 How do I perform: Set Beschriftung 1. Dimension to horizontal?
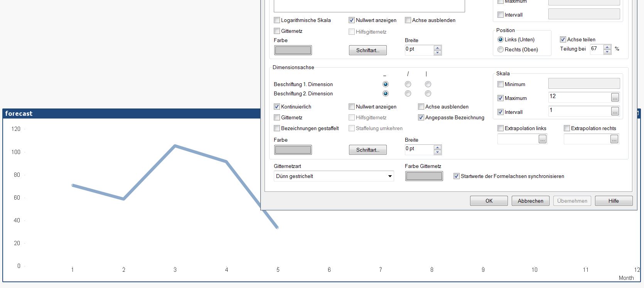tap(386, 84)
